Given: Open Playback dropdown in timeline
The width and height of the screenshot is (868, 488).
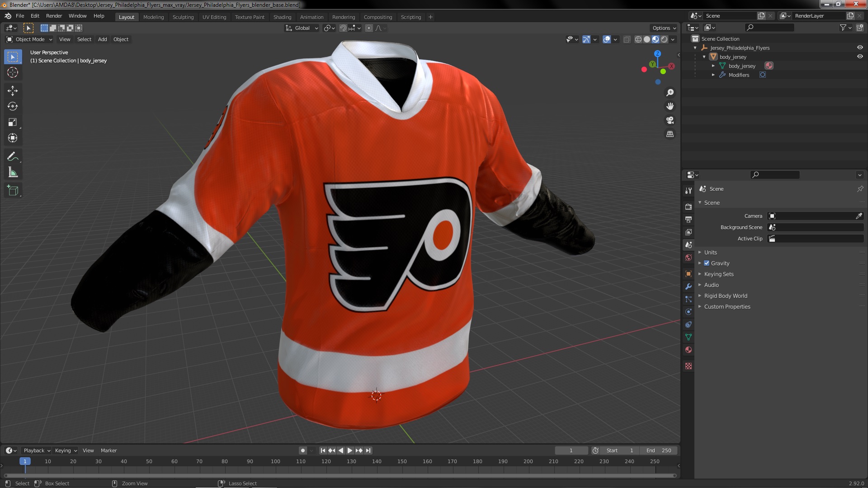Looking at the screenshot, I should click(36, 450).
